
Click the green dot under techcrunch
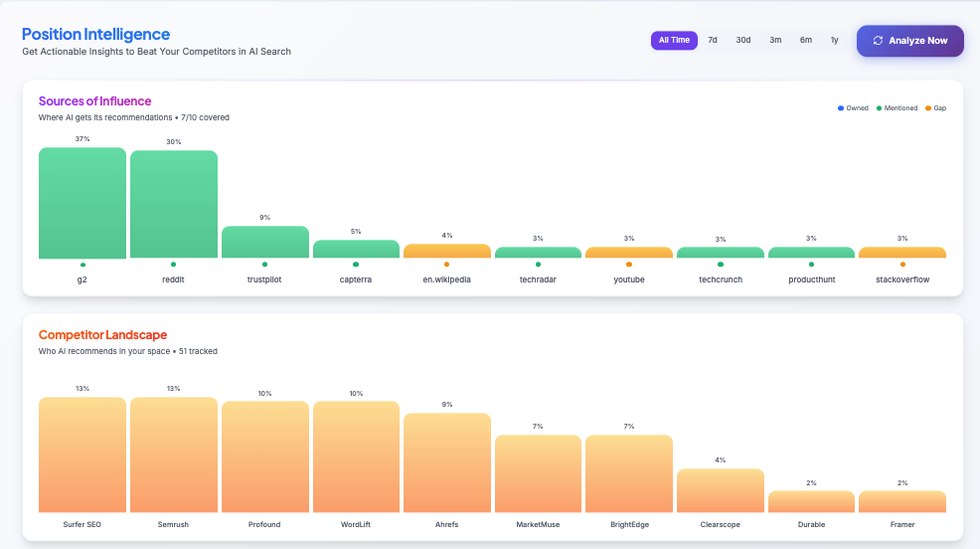(x=721, y=265)
